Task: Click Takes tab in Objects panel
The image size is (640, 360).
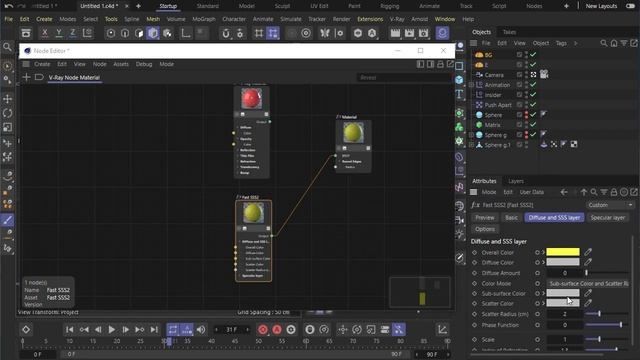Action: (x=509, y=32)
